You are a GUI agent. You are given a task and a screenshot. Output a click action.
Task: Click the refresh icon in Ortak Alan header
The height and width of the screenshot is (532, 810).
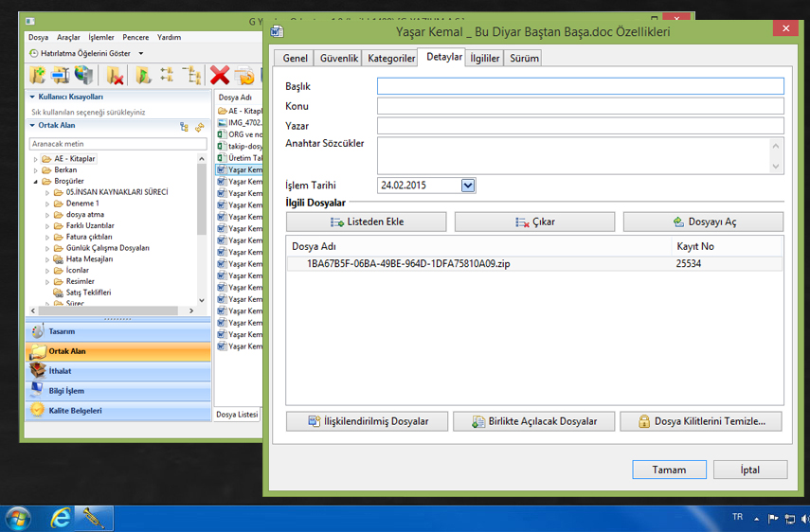tap(199, 126)
